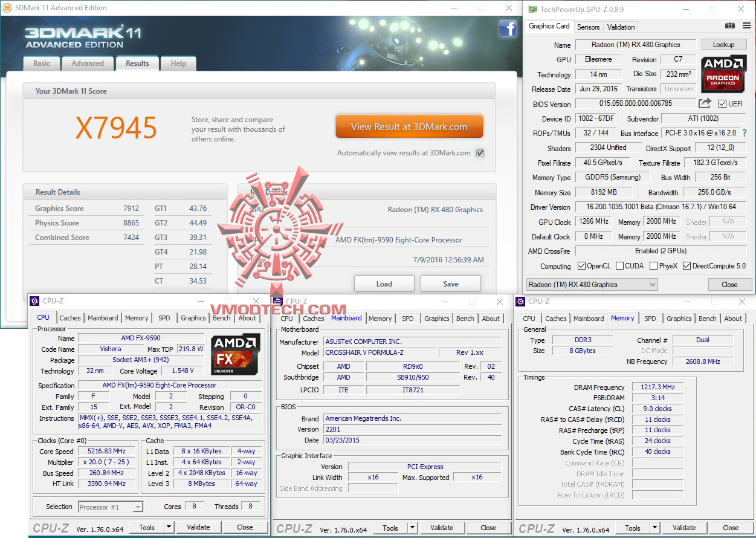The height and width of the screenshot is (538, 756).
Task: Click the share icon beside GPU-Z BIOS Version
Action: 705,103
